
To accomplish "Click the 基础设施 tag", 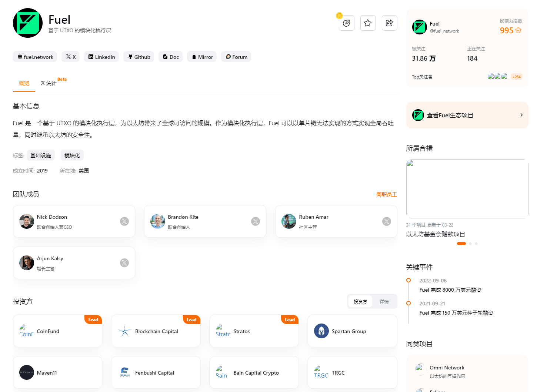I will (41, 155).
